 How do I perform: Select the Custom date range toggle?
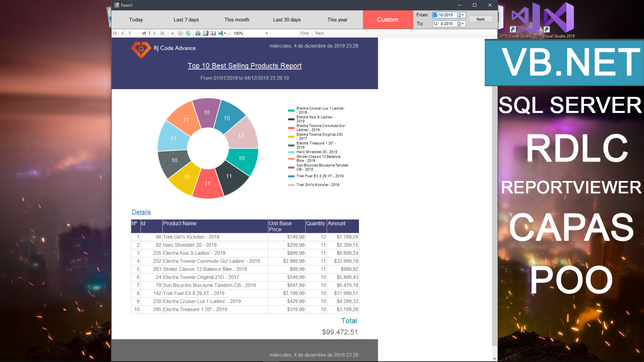pos(387,19)
